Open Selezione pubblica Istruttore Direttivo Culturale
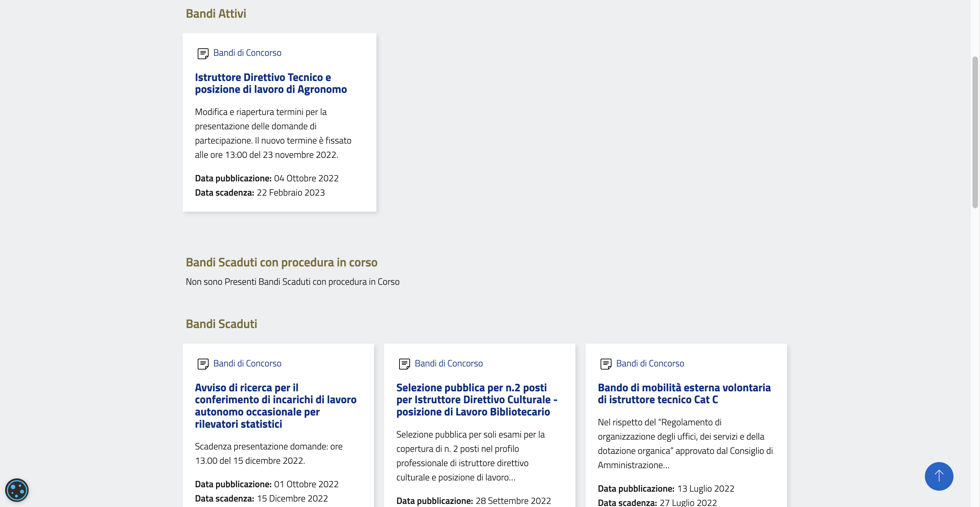 pos(476,399)
